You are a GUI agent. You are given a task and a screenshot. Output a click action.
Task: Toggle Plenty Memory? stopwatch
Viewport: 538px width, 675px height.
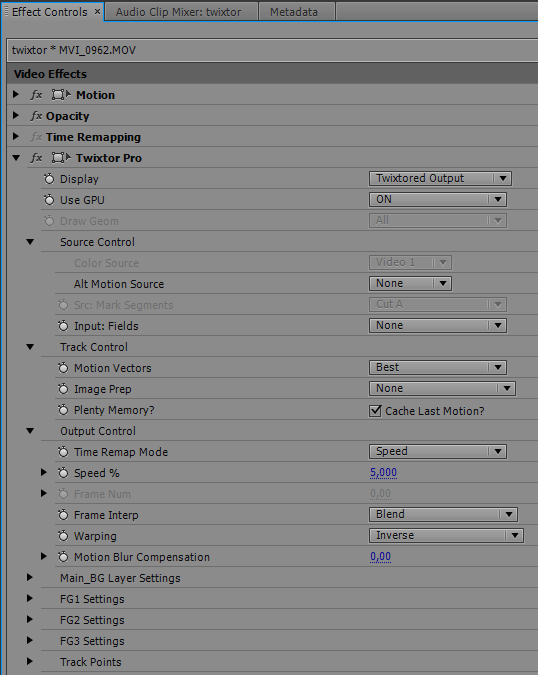coord(63,410)
